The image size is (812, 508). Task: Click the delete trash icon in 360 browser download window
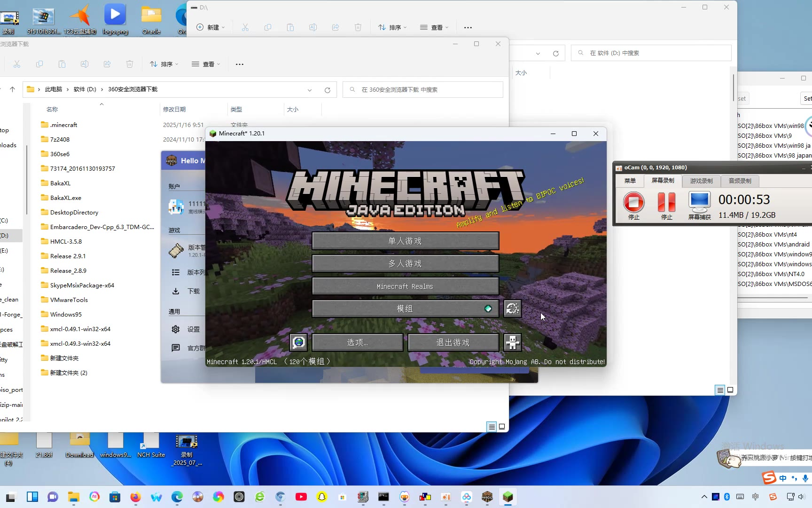point(130,64)
